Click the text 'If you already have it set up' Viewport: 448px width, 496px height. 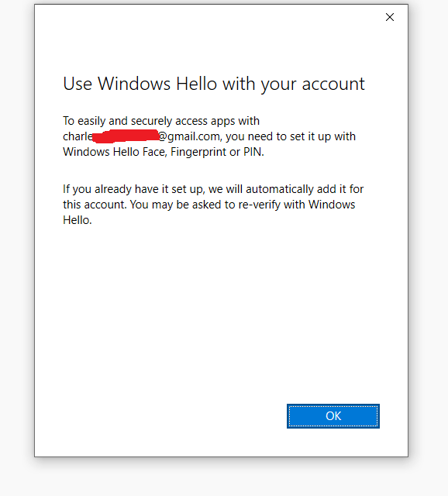(x=134, y=189)
